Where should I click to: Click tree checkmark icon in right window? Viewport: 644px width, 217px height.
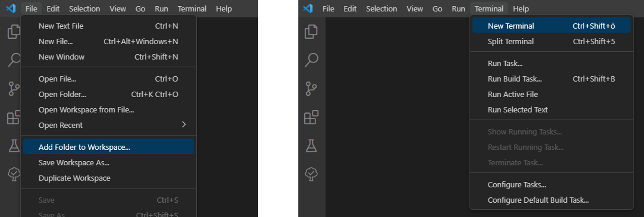[311, 174]
